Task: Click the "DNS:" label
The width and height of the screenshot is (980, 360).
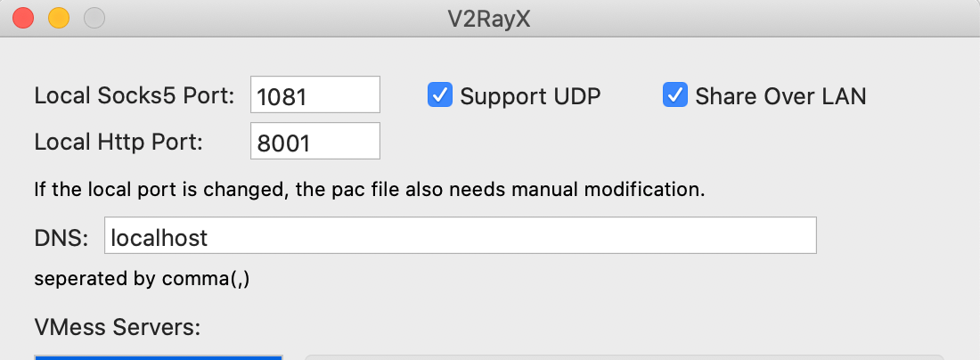Action: pos(61,237)
